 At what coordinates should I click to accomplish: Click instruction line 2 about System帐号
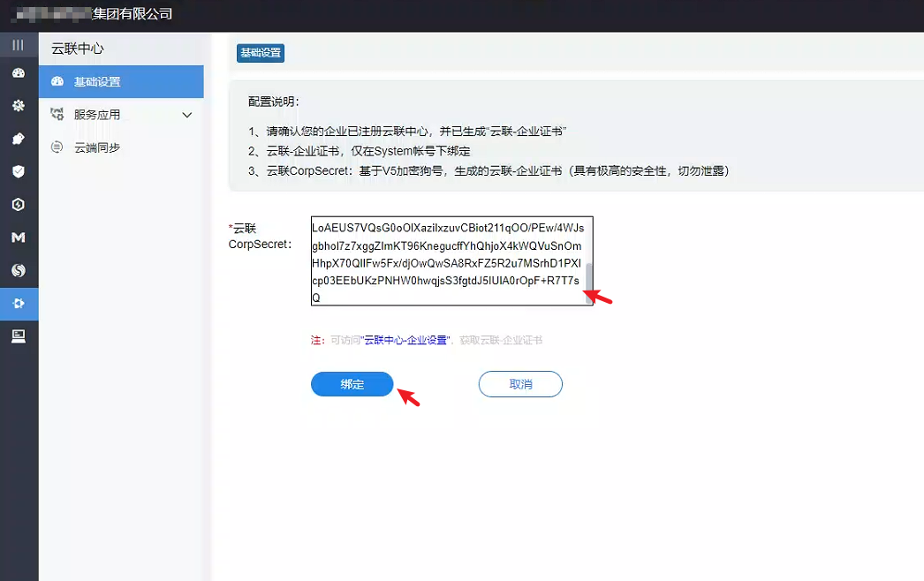[x=360, y=152]
